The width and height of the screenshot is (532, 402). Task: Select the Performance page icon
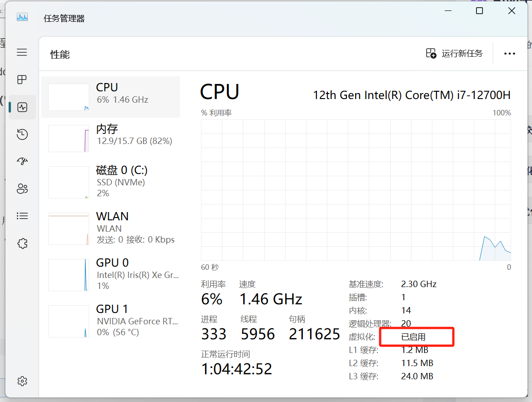tap(22, 107)
